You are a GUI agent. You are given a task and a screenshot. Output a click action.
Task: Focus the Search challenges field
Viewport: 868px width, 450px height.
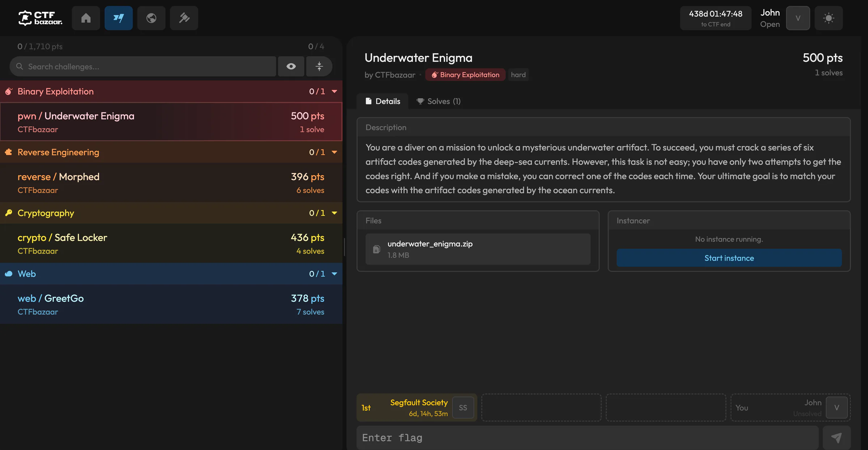pos(143,66)
